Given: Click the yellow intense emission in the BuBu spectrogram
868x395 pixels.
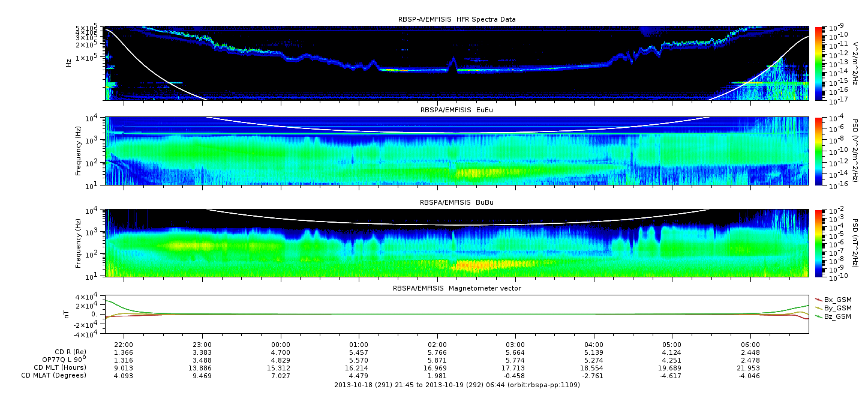Looking at the screenshot, I should pyautogui.click(x=480, y=265).
